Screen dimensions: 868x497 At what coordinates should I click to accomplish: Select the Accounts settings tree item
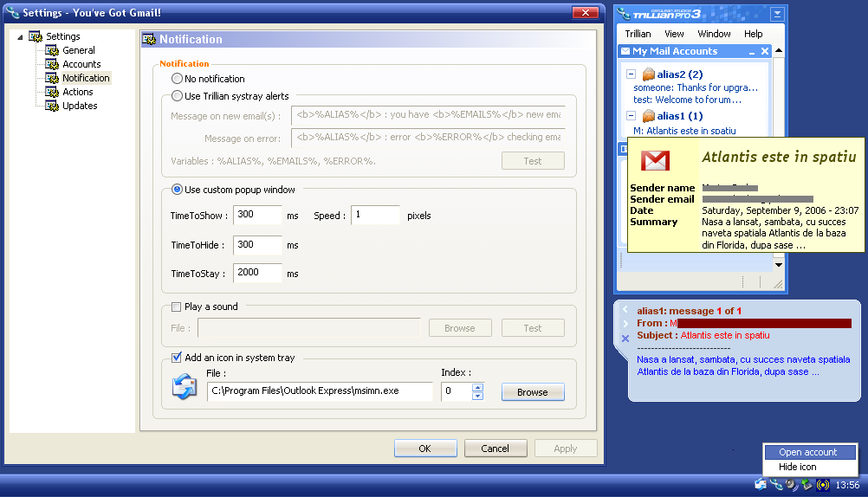[81, 64]
